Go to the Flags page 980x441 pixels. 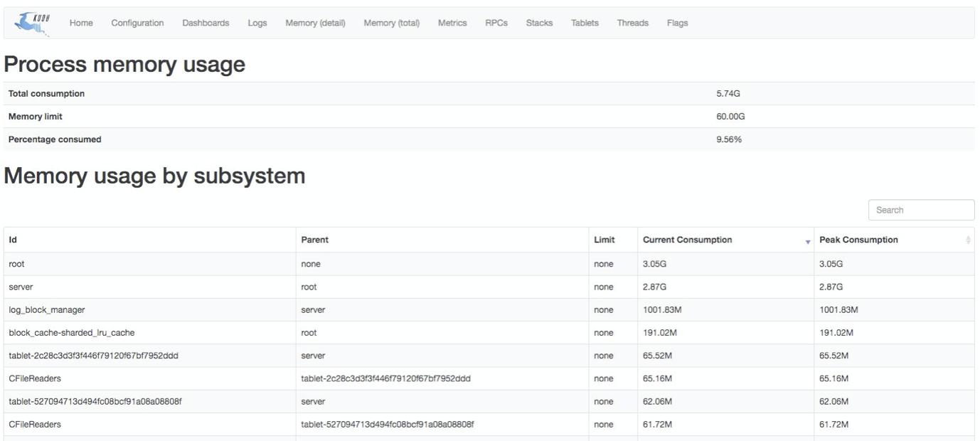point(677,23)
